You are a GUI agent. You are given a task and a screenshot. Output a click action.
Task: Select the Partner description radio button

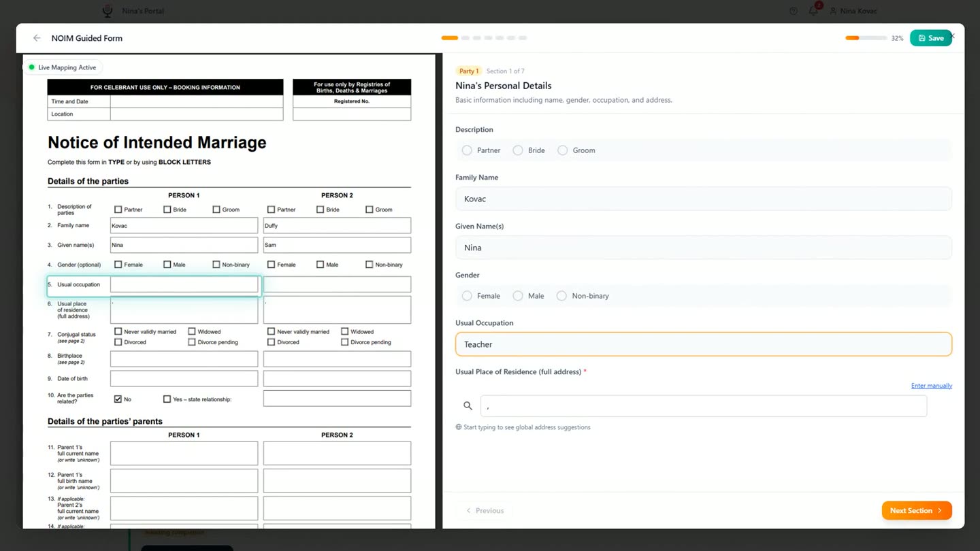[x=467, y=150]
